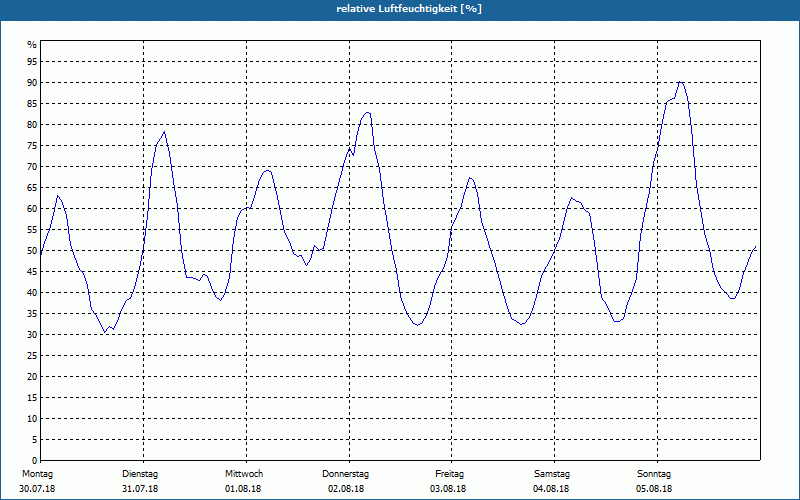Click the '%' unit label on the y-axis

coord(32,45)
